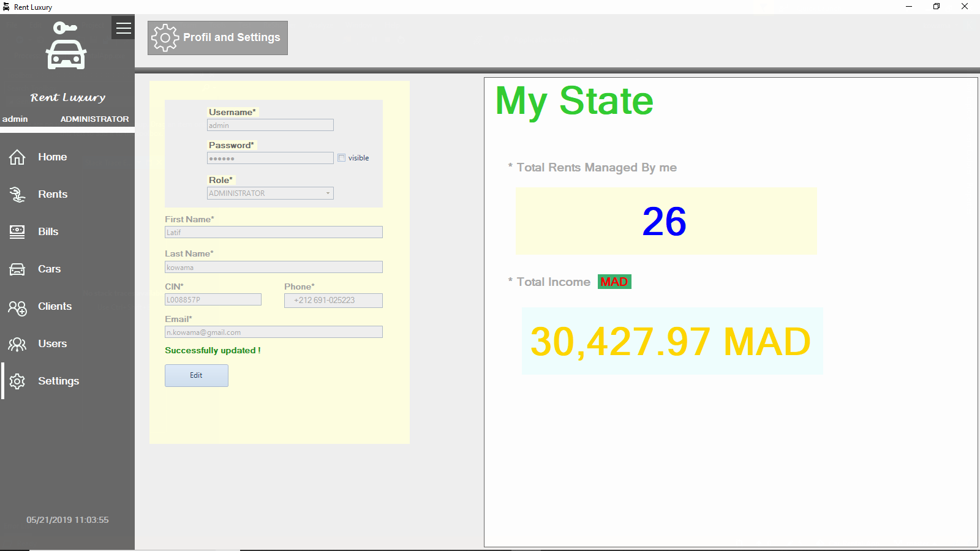Screen dimensions: 980x551
Task: Click the Rent Luxury title bar app icon
Action: [x=6, y=7]
